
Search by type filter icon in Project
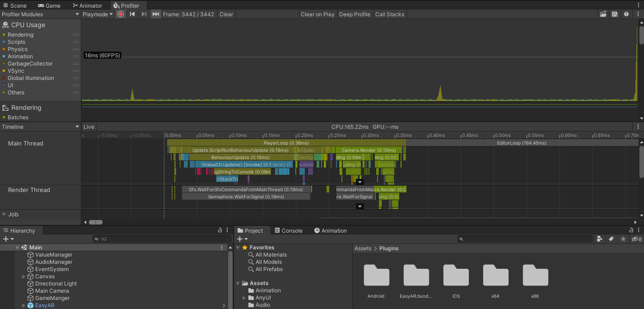[600, 239]
